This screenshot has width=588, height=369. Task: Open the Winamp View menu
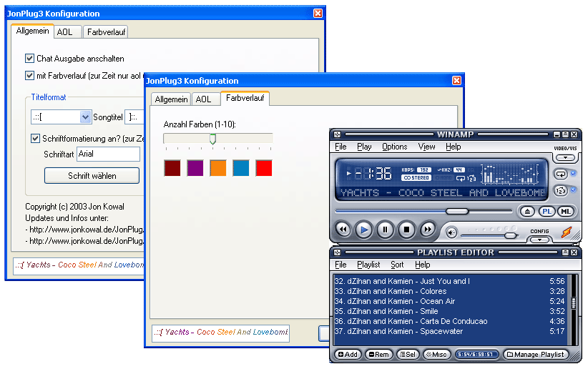[x=427, y=147]
